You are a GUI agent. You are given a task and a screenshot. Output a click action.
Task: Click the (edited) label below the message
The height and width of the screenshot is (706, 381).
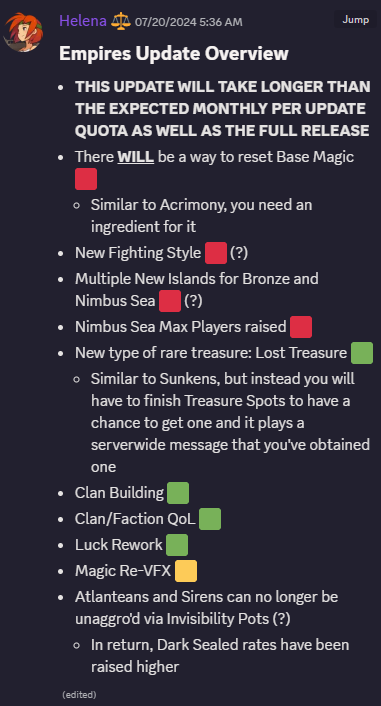(79, 694)
